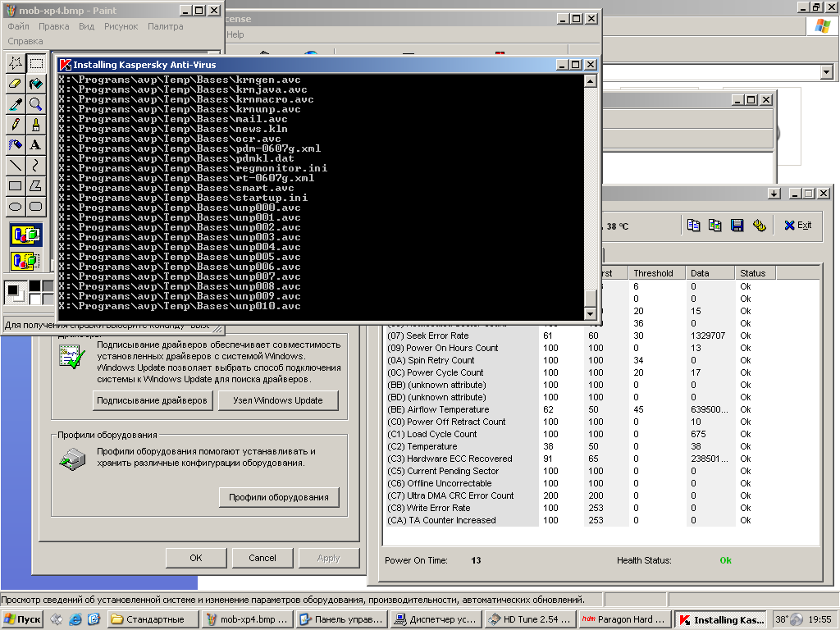840x630 pixels.
Task: Click Cancel in the system properties dialog
Action: [262, 558]
